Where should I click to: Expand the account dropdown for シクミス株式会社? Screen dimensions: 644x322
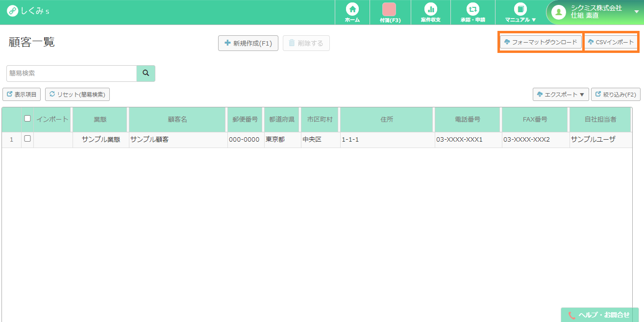tap(637, 12)
